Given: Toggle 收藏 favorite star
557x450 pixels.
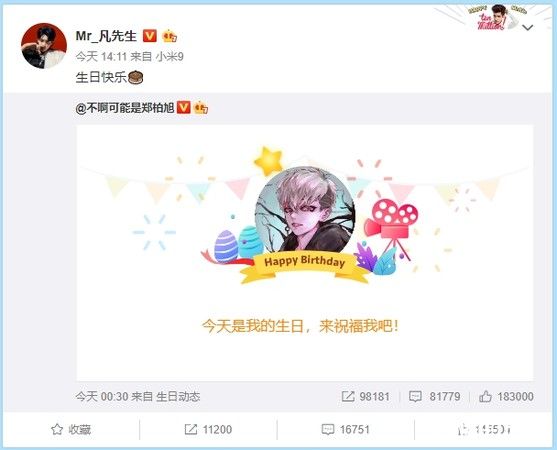Looking at the screenshot, I should coord(71,430).
